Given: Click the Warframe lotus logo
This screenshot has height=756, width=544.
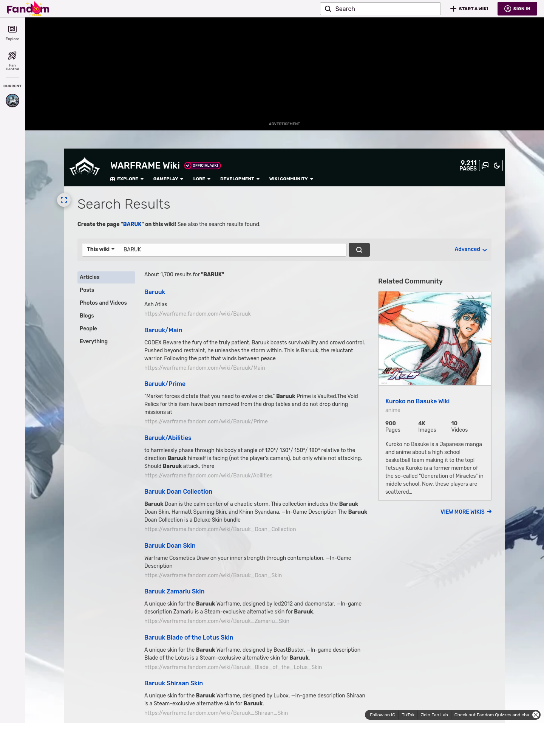Looking at the screenshot, I should pyautogui.click(x=85, y=167).
